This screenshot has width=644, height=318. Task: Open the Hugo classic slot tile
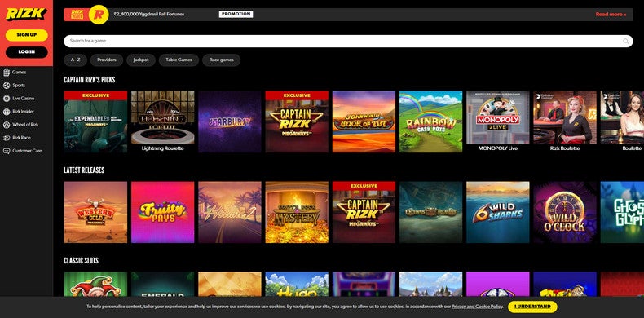tap(297, 284)
